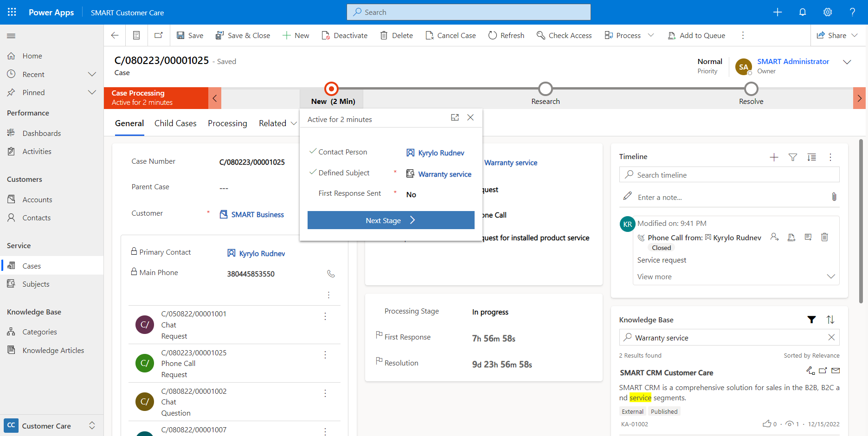Select the Resolve stage circle
This screenshot has height=436, width=868.
click(x=751, y=89)
